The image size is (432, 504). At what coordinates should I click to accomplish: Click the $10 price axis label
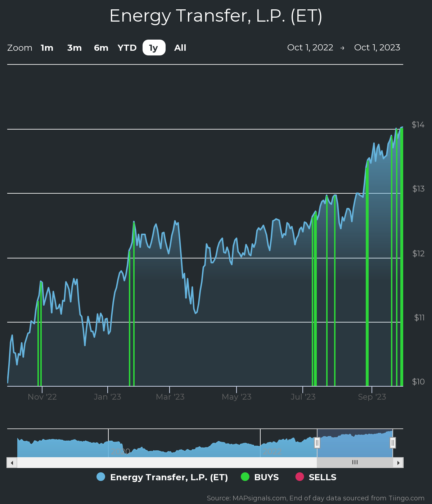point(418,382)
